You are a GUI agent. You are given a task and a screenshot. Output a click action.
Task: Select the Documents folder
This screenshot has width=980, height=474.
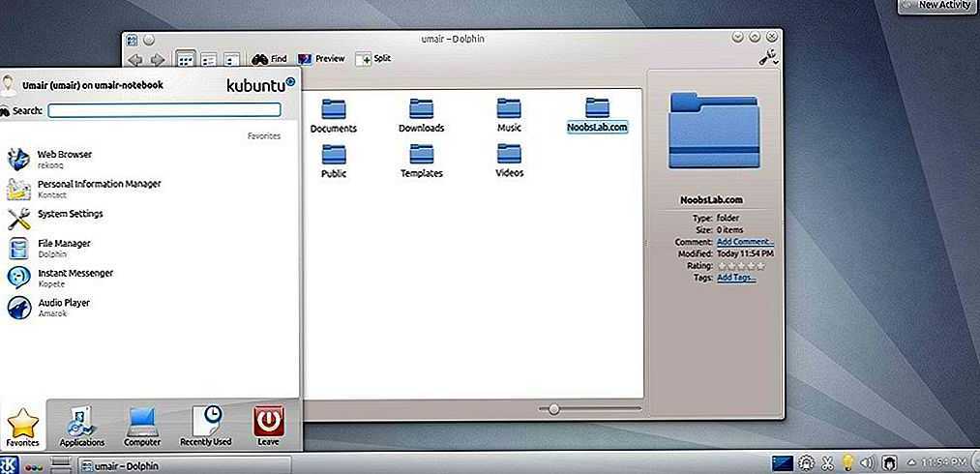click(x=334, y=116)
